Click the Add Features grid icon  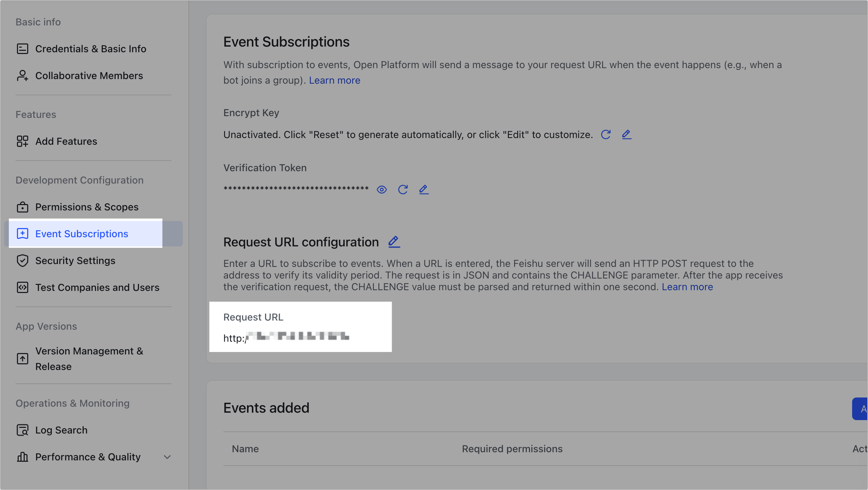pos(23,141)
